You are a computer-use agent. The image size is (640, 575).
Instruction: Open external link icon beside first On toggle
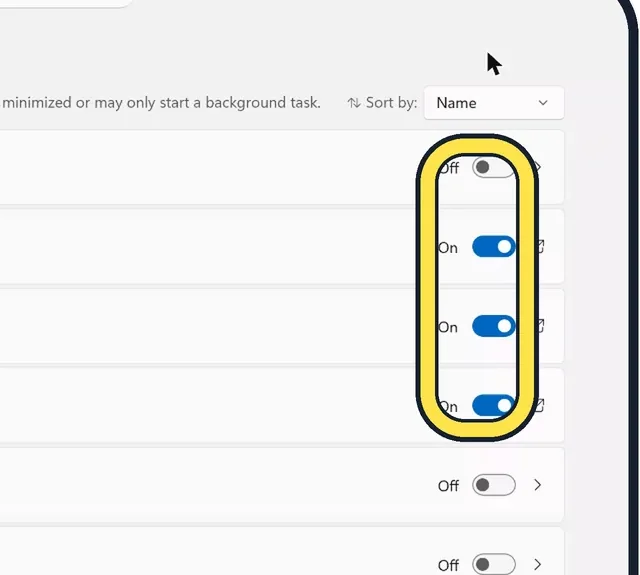coord(540,246)
